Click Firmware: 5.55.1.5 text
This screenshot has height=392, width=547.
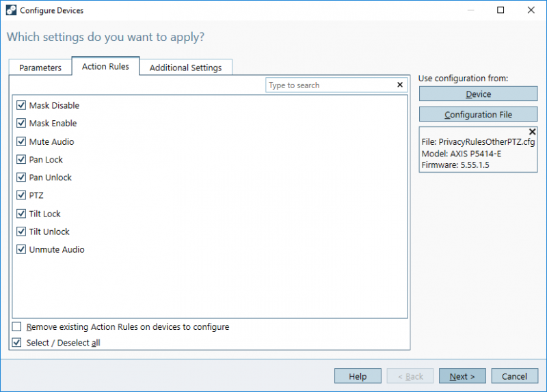(x=455, y=165)
